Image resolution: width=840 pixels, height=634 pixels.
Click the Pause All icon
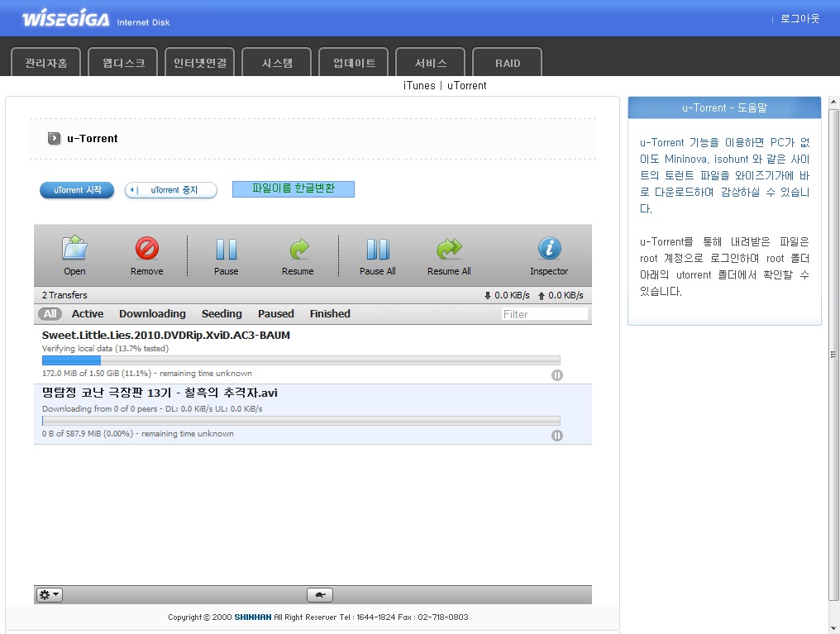tap(377, 250)
